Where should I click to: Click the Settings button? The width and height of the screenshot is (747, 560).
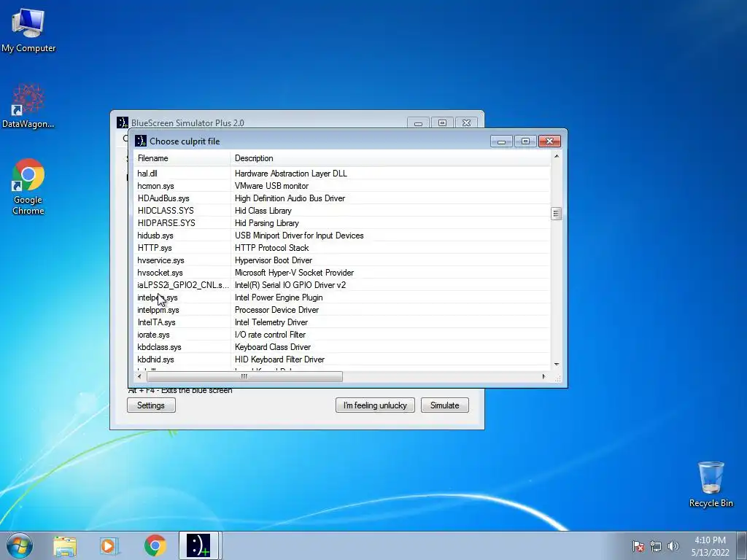151,405
